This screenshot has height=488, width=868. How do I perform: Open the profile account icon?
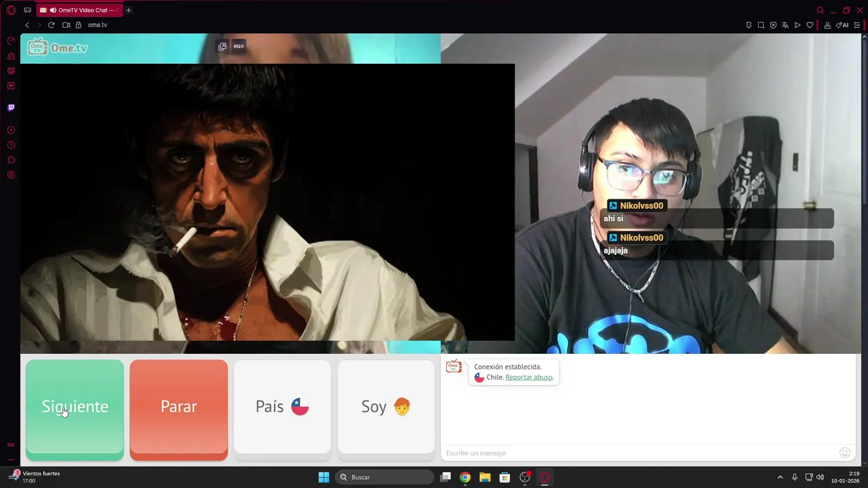coord(827,25)
